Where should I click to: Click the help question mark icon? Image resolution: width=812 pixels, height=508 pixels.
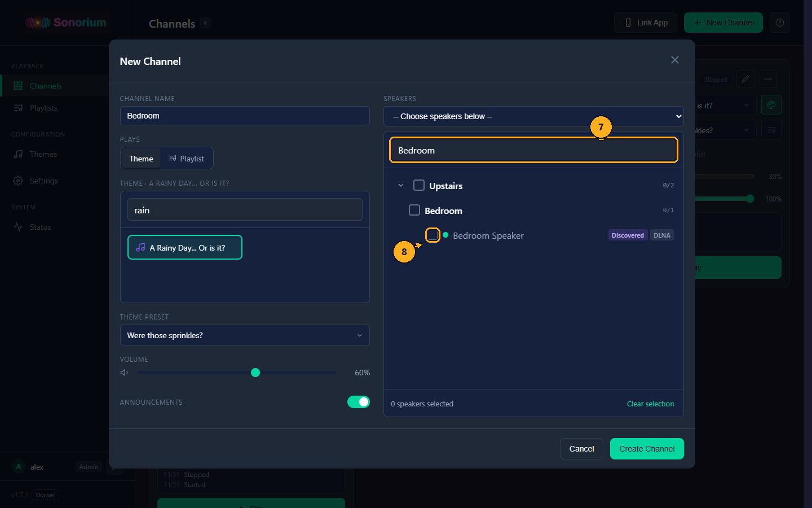tap(780, 23)
